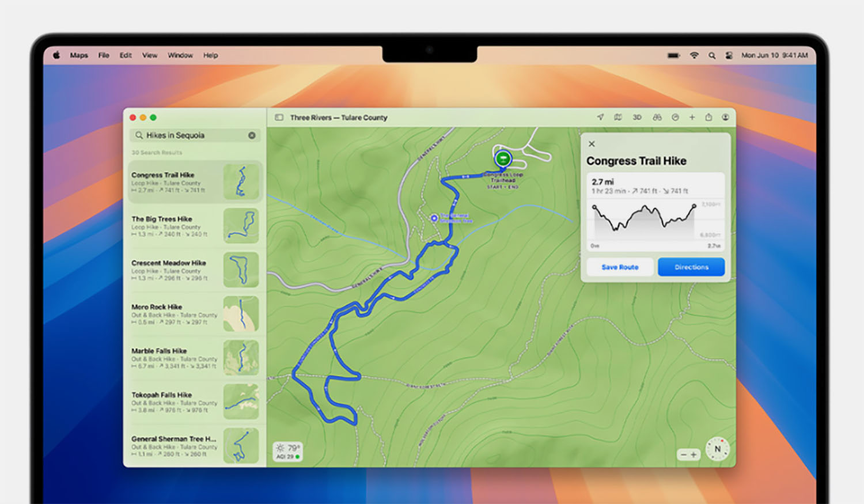
Task: Open the Edit menu
Action: point(126,55)
